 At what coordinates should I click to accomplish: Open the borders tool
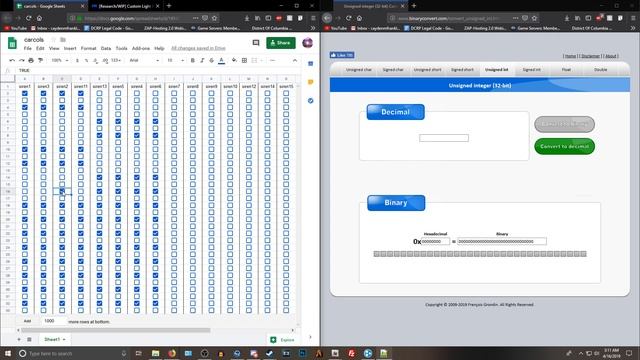[244, 60]
